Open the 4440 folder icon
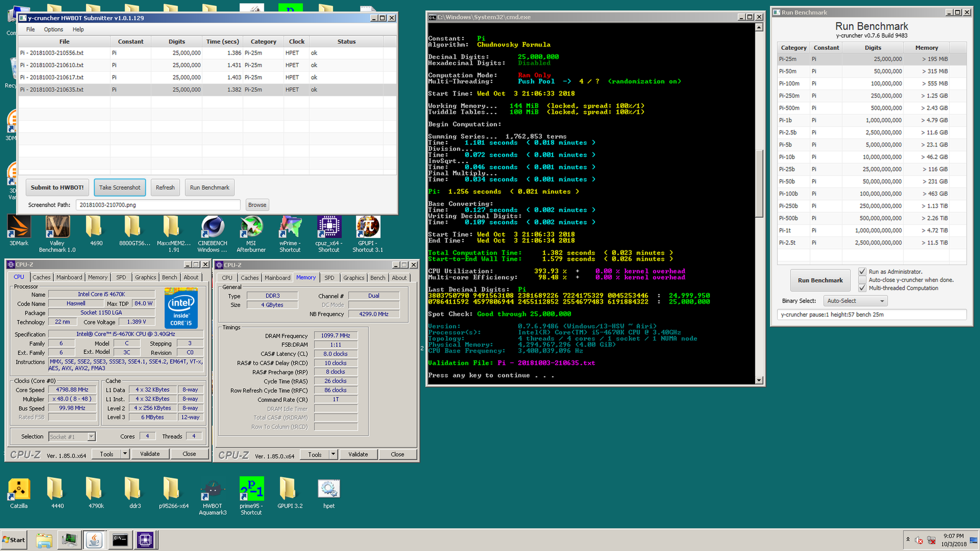 57,493
